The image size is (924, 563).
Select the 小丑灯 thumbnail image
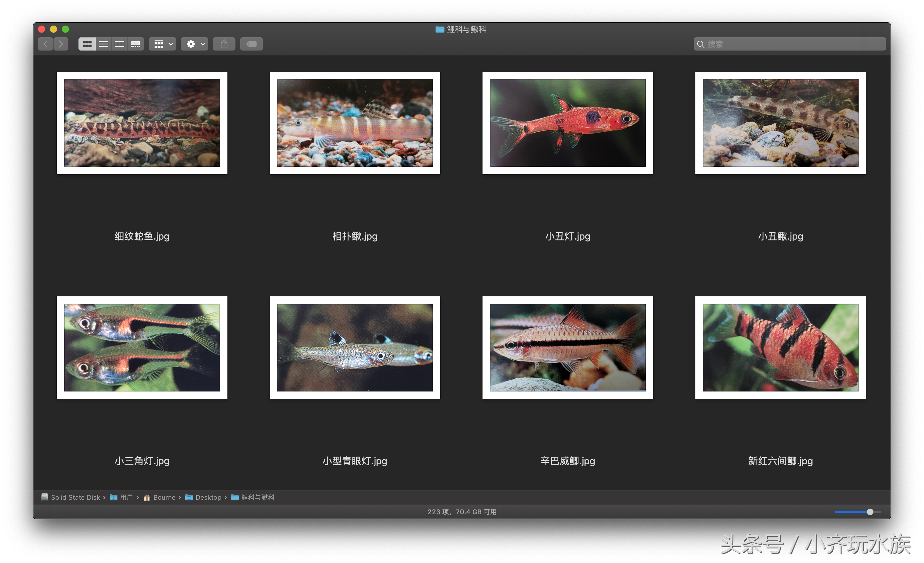pyautogui.click(x=568, y=123)
